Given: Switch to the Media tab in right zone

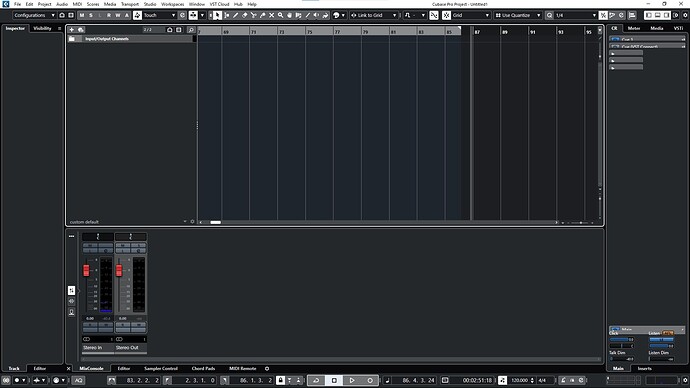Looking at the screenshot, I should point(657,28).
